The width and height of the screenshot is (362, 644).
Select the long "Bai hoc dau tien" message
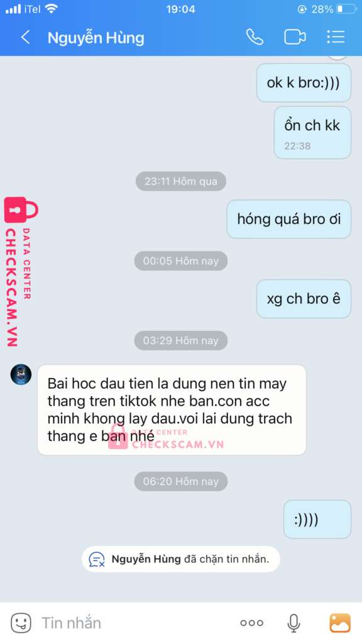point(172,410)
